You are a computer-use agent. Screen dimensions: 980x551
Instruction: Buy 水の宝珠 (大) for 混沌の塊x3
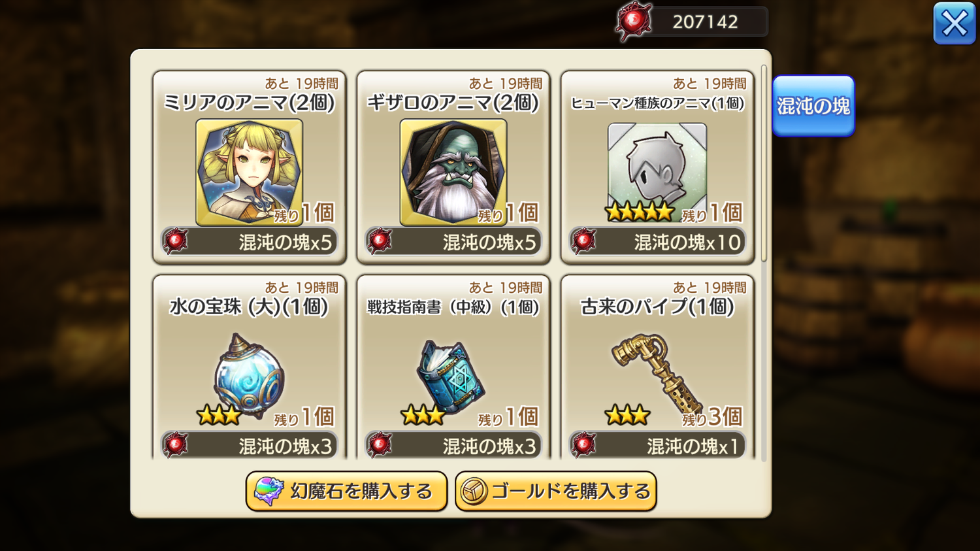pos(249,446)
